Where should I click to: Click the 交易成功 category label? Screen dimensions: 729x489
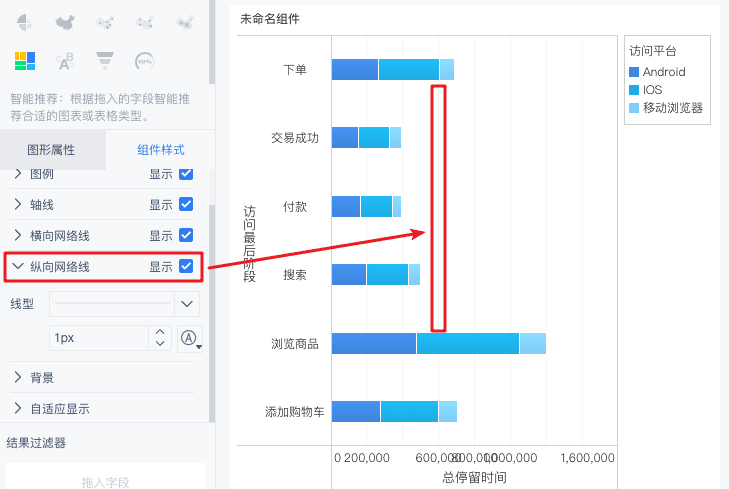click(295, 138)
